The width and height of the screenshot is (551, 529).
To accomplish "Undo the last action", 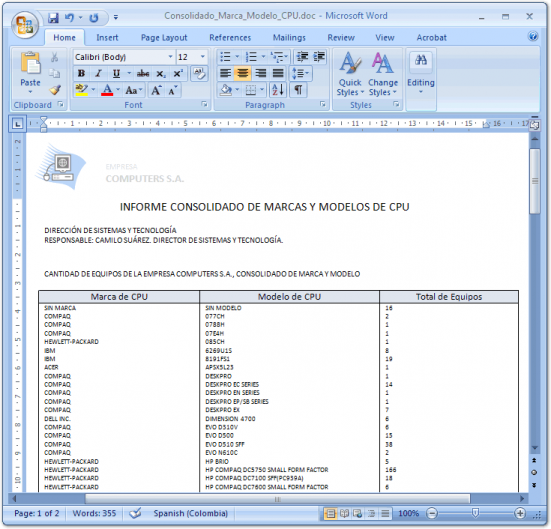I will coord(70,18).
